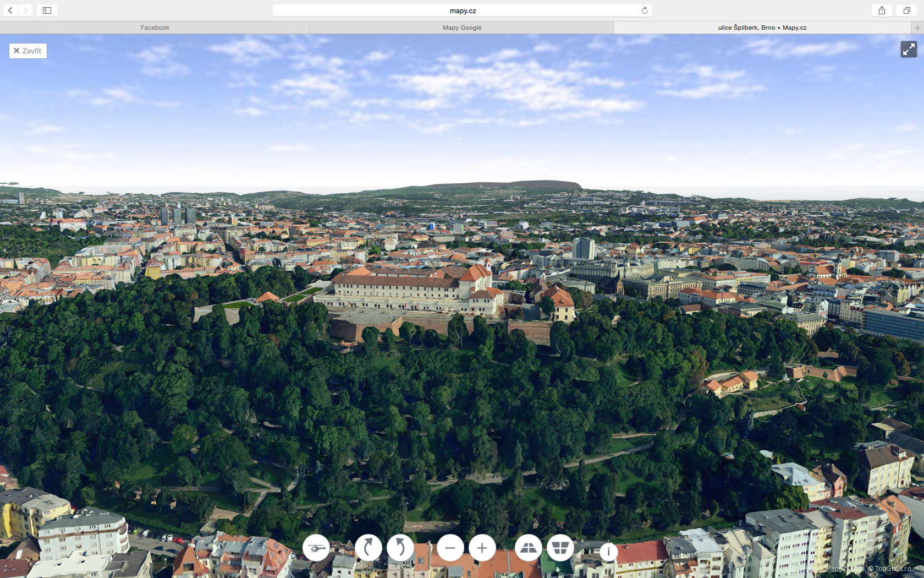924x578 pixels.
Task: Reload the mapy.cz page
Action: 645,10
